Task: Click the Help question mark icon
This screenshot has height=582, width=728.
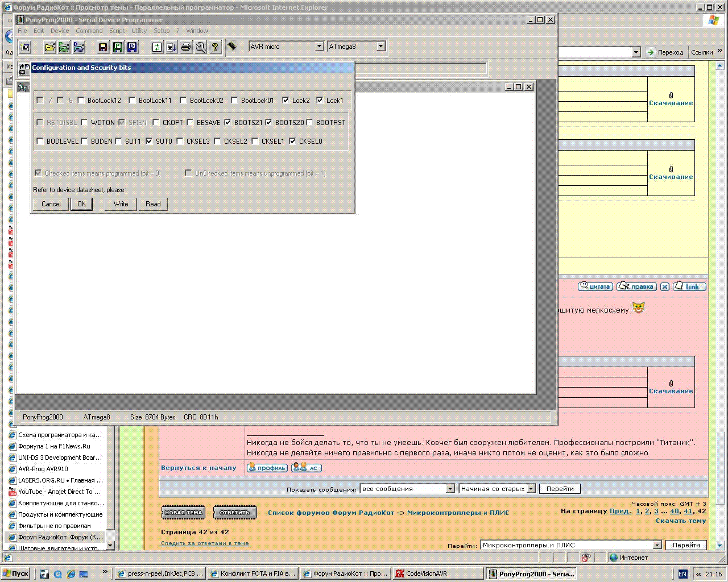Action: [215, 47]
